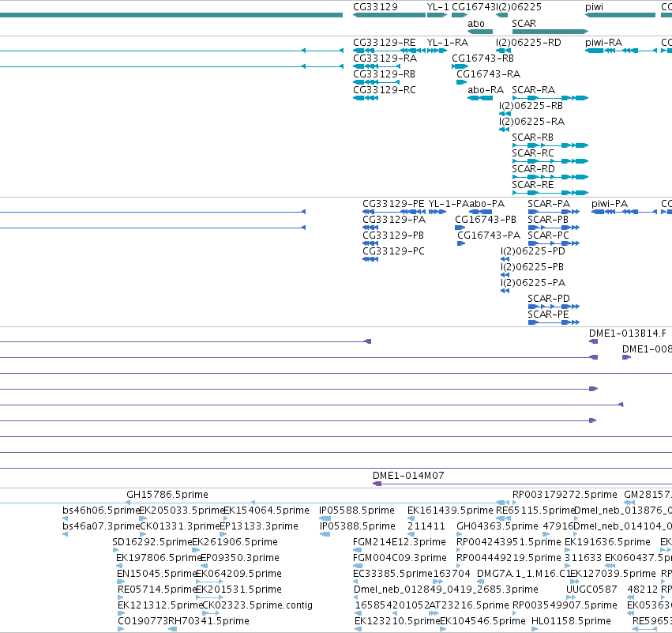Click EST label HL01158.5prime
672x633 pixels.
pyautogui.click(x=571, y=621)
